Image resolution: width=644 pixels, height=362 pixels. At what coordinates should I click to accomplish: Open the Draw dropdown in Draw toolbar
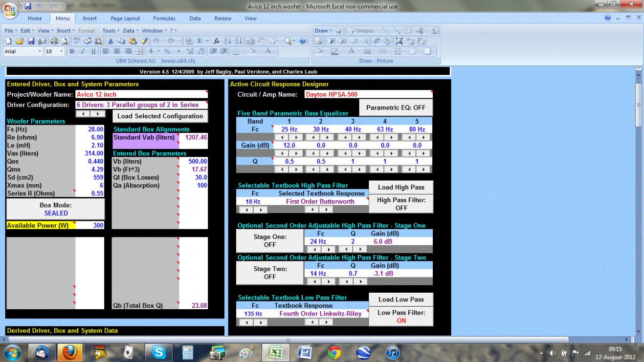tap(323, 31)
